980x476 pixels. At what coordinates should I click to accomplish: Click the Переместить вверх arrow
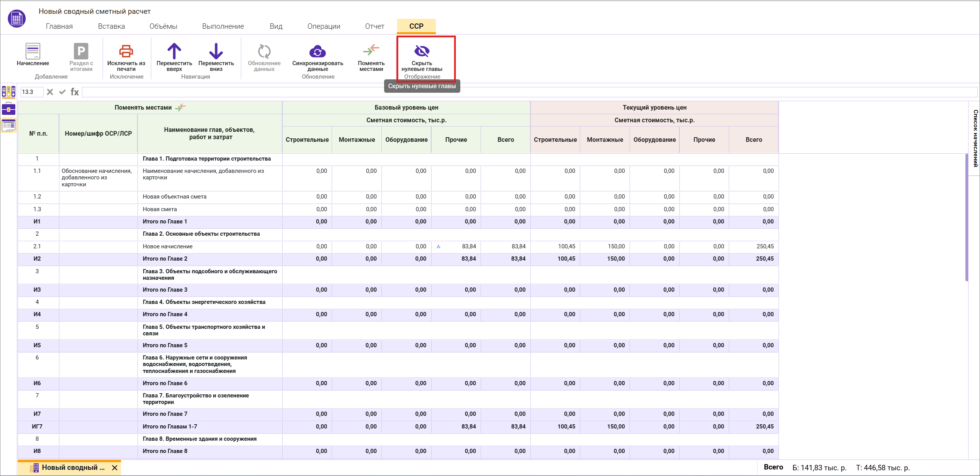point(174,51)
